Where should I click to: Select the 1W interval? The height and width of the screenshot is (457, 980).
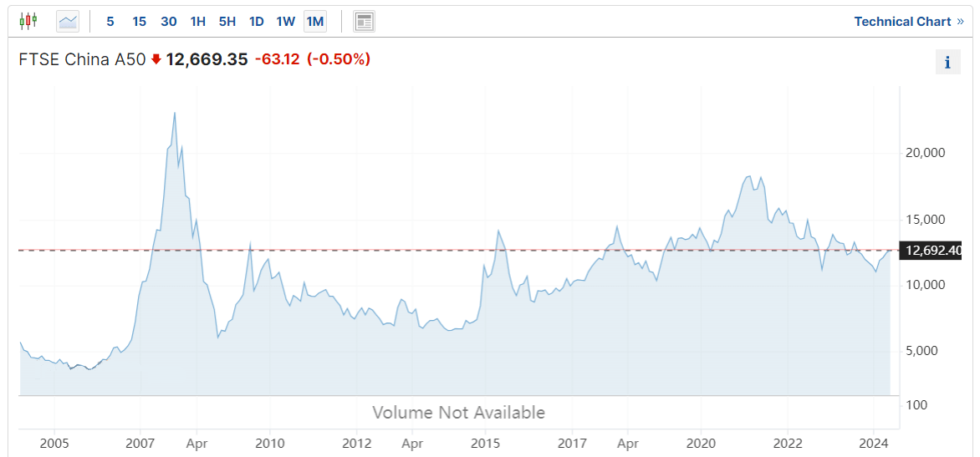(x=286, y=22)
